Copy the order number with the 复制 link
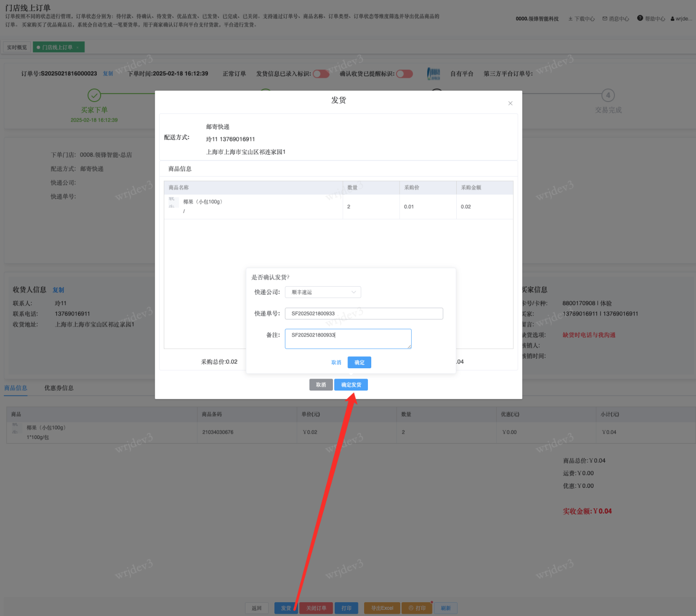This screenshot has width=696, height=616. 108,74
